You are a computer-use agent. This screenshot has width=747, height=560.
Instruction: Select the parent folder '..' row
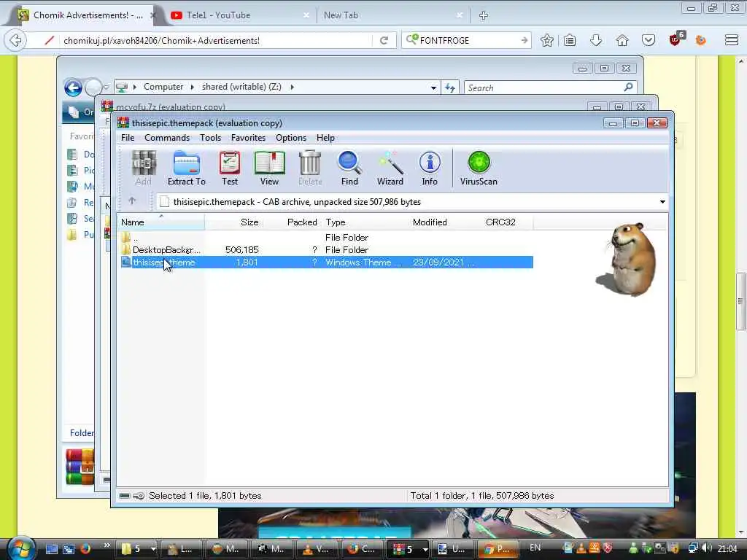coord(326,237)
